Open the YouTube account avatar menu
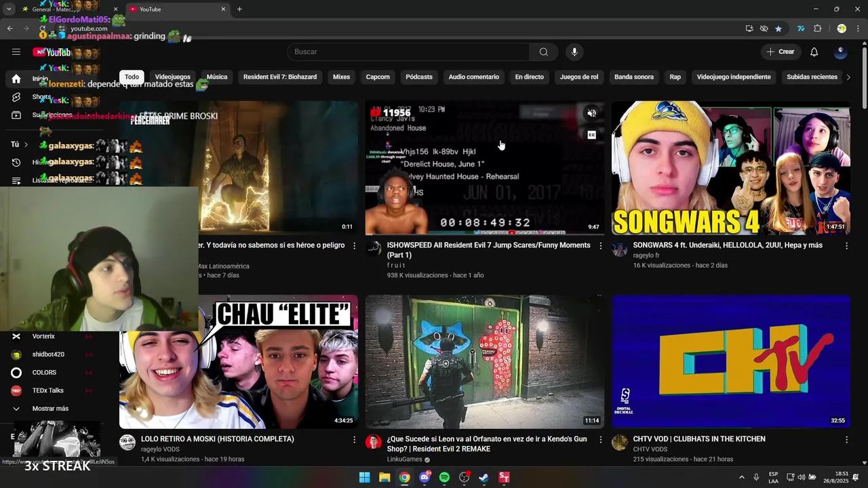 (841, 52)
